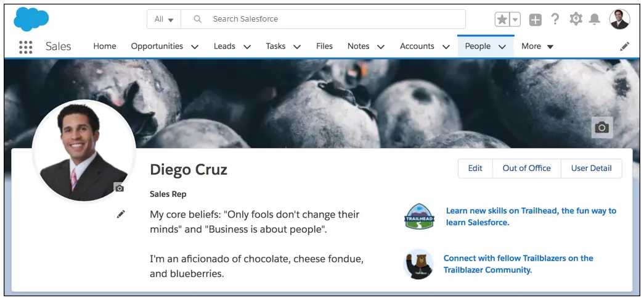
Task: Change banner photo with camera icon
Action: click(602, 128)
